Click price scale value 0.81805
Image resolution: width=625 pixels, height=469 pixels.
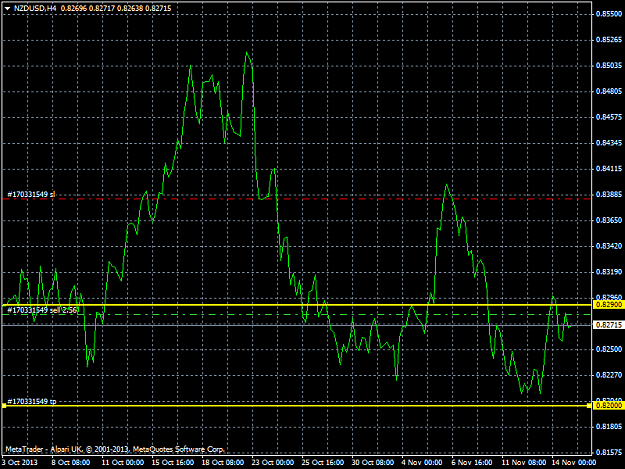(609, 427)
